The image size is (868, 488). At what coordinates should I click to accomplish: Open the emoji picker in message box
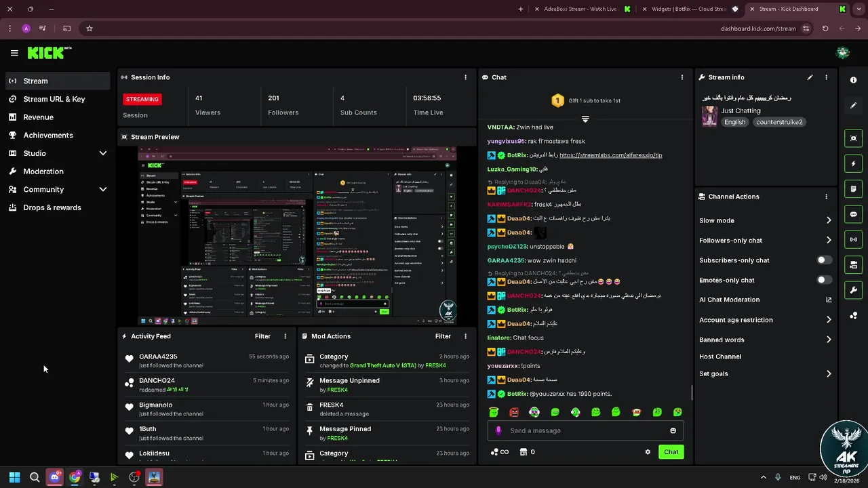673,430
